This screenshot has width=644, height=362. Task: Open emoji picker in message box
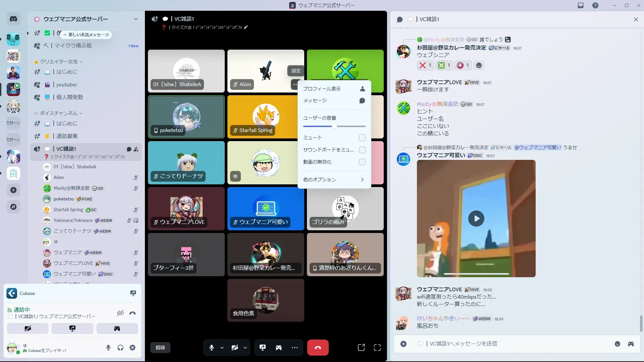[x=618, y=344]
